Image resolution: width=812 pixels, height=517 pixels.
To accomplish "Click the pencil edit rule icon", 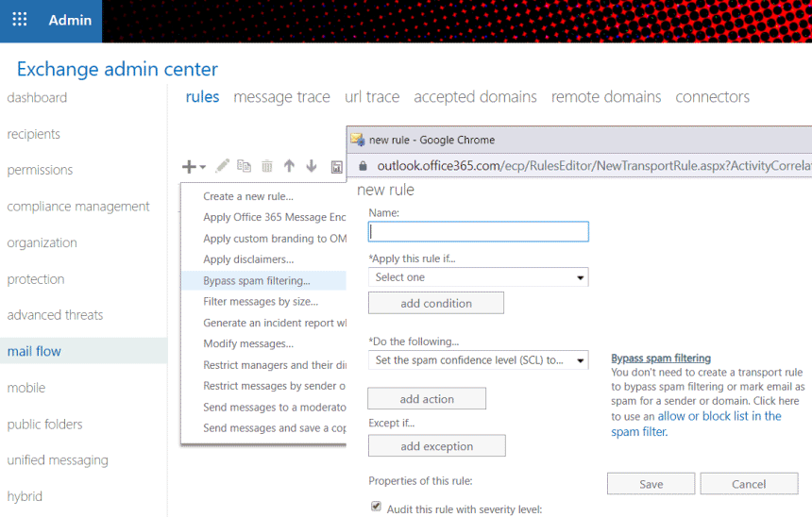I will 222,166.
